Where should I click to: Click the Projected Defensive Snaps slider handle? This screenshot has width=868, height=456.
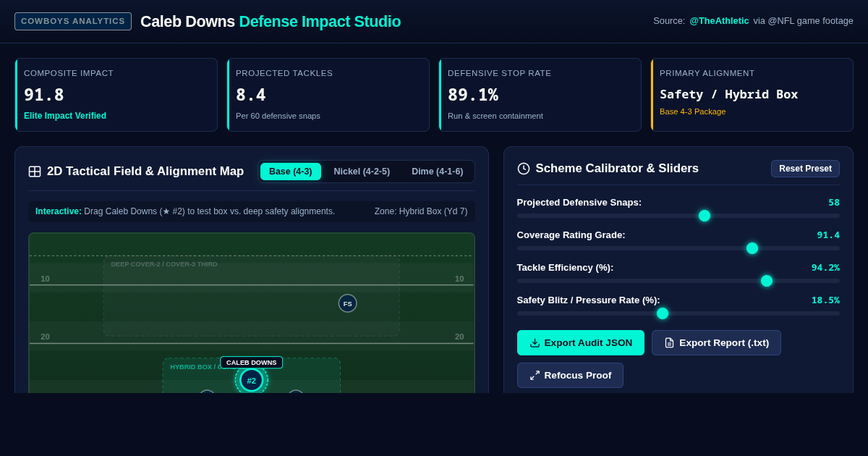pyautogui.click(x=705, y=216)
